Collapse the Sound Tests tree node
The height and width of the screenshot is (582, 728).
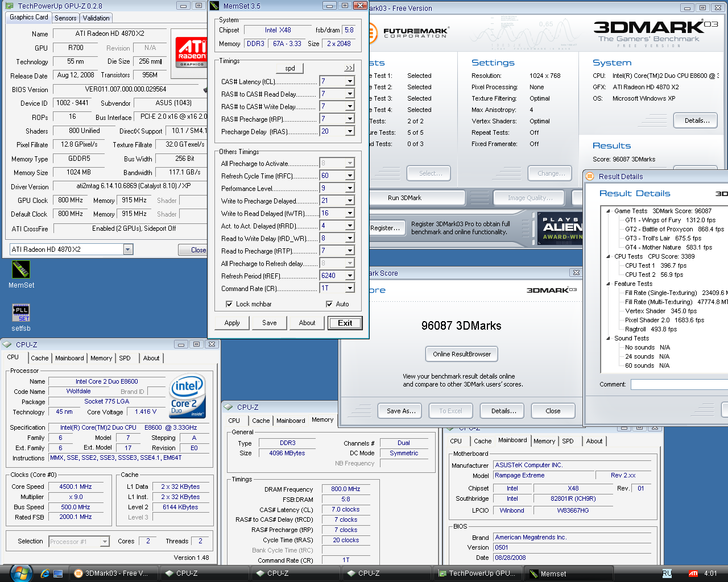[x=609, y=338]
